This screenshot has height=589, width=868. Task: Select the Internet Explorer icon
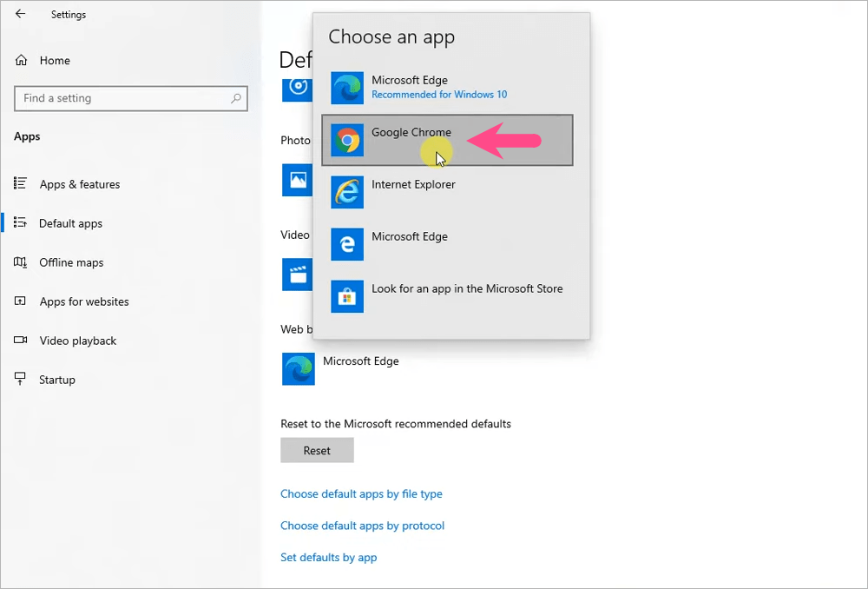[x=347, y=192]
